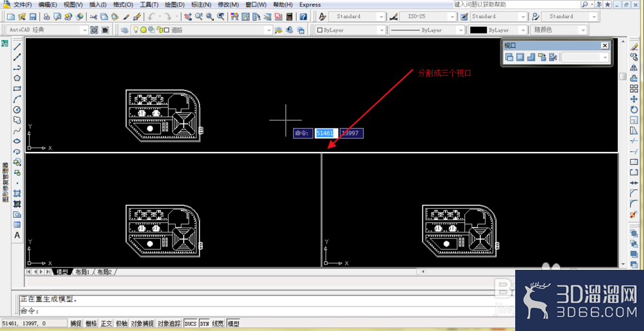
Task: Open the 道路 layer dropdown
Action: [x=269, y=30]
